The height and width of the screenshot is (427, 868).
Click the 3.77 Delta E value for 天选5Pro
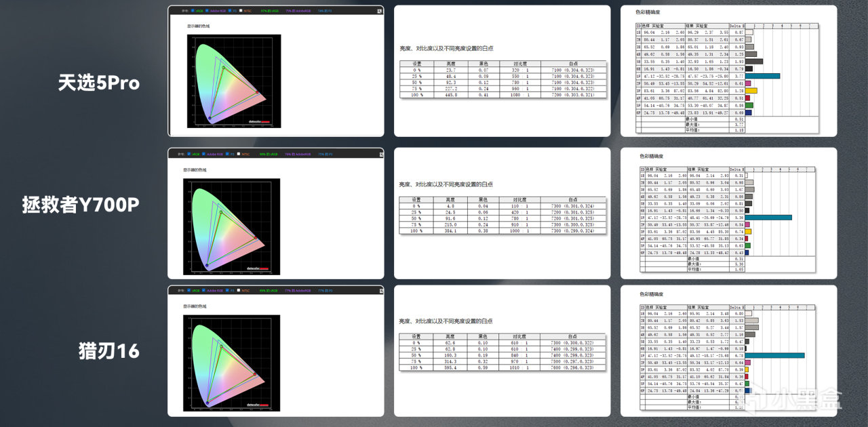738,76
